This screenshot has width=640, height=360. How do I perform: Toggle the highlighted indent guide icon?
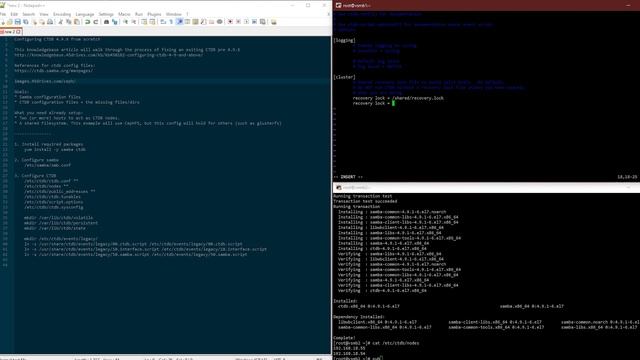pyautogui.click(x=180, y=22)
